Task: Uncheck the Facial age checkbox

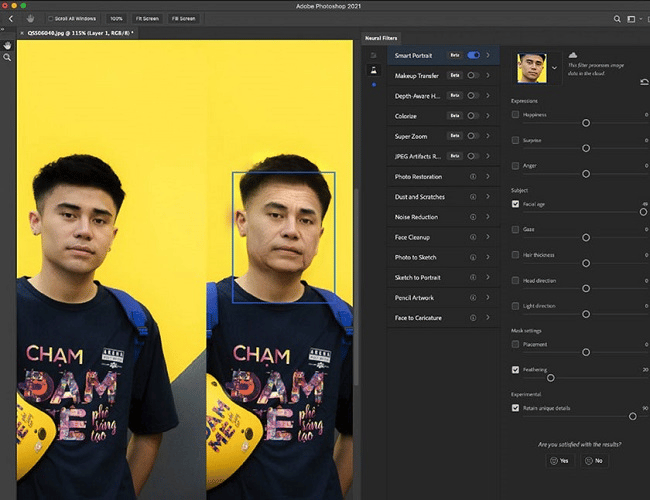Action: point(516,204)
